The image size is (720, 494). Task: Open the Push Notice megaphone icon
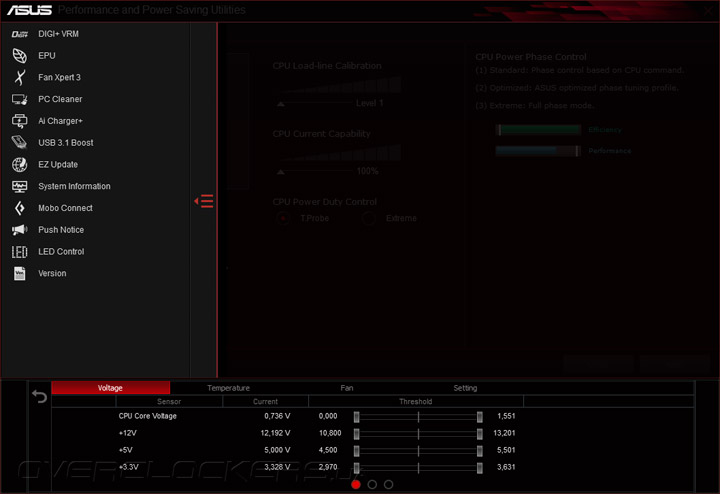(19, 230)
